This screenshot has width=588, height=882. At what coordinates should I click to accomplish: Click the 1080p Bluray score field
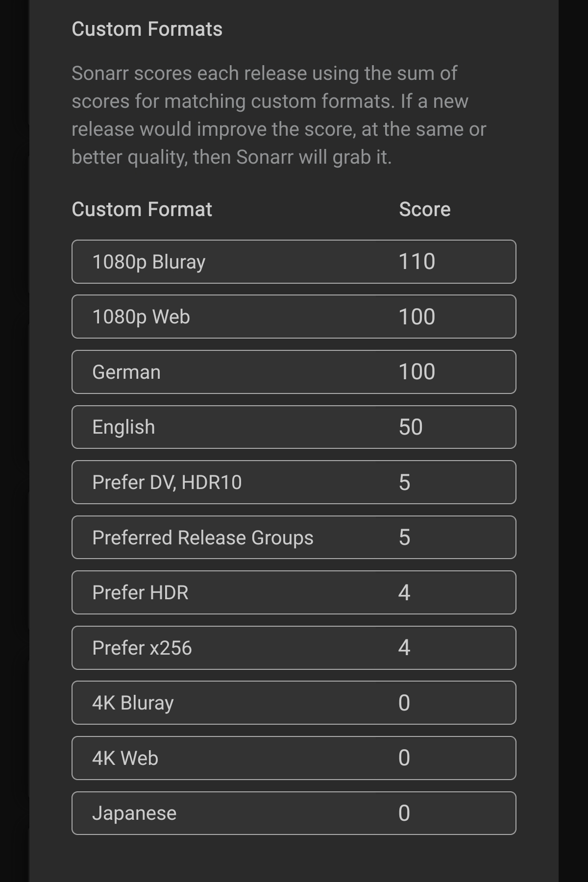tap(417, 262)
